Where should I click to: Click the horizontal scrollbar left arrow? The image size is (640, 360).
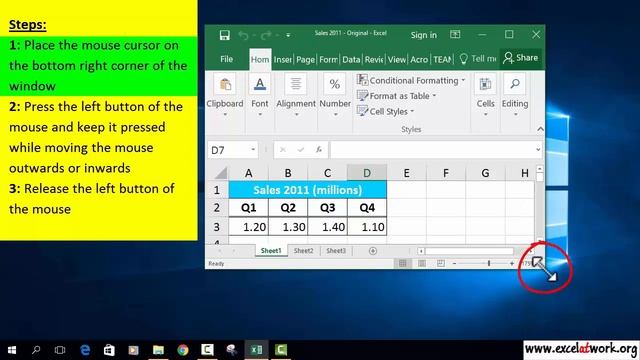421,251
